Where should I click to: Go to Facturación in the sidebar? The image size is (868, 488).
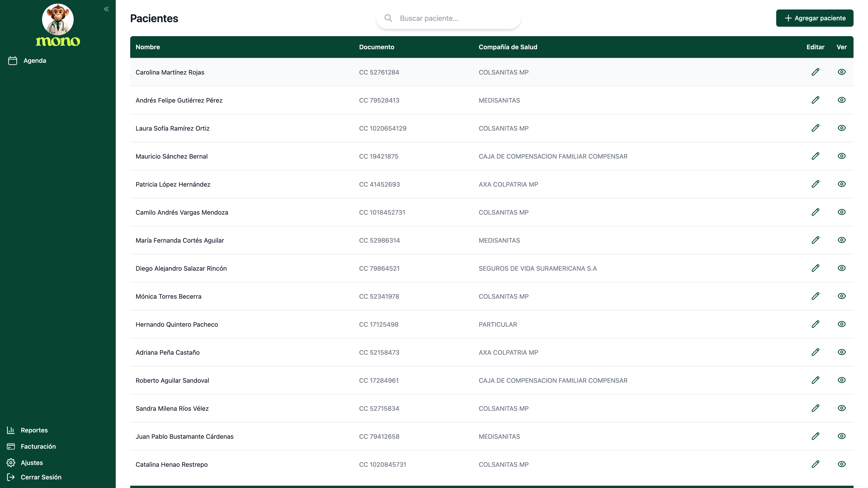(x=31, y=446)
